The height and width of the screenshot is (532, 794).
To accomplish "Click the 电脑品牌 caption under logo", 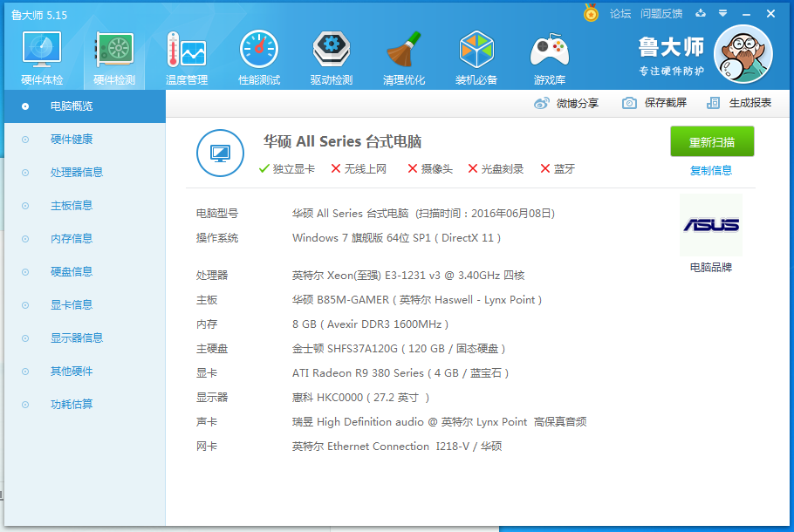I will (x=711, y=267).
